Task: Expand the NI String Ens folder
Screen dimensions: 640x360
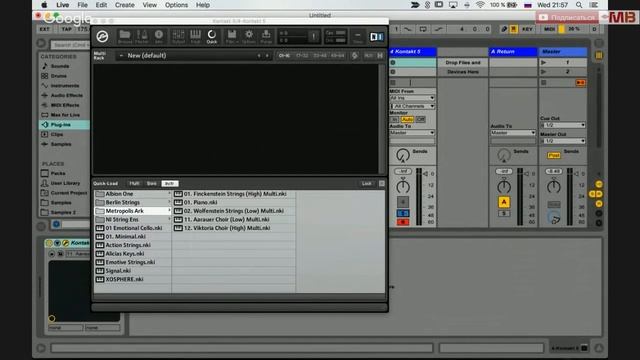Action: pos(133,220)
